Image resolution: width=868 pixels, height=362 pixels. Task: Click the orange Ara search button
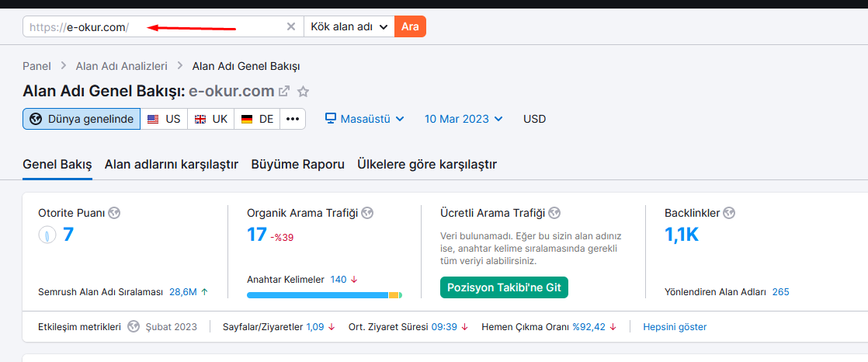410,26
